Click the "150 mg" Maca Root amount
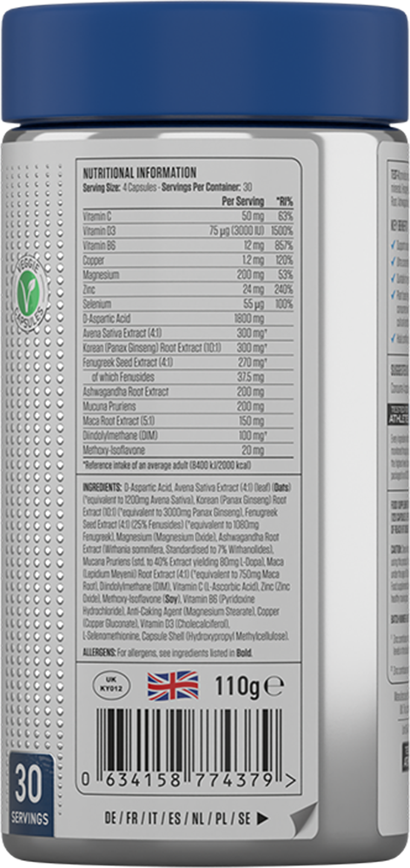 [252, 421]
